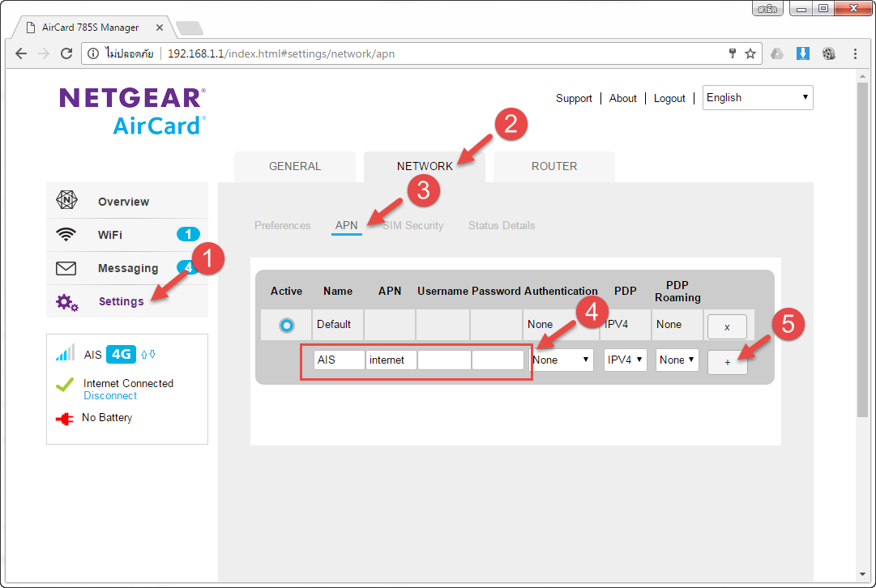Open Settings in the sidebar

click(x=127, y=301)
